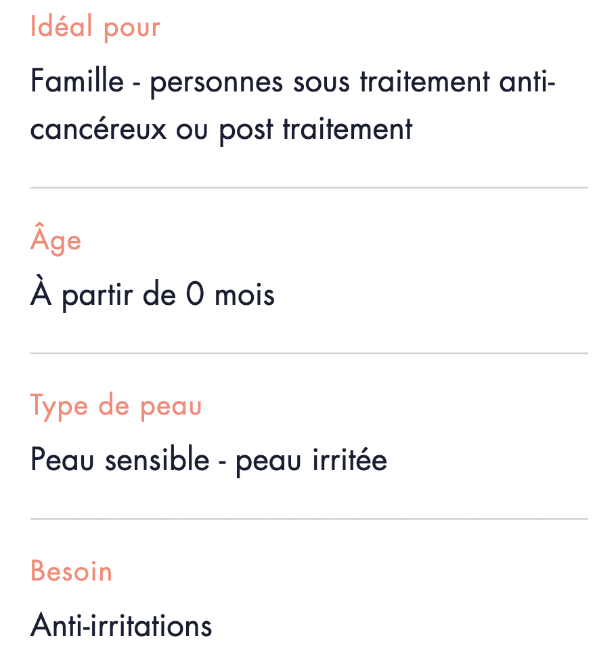Click the "Idéal pour" heading
616x672 pixels.
point(95,27)
